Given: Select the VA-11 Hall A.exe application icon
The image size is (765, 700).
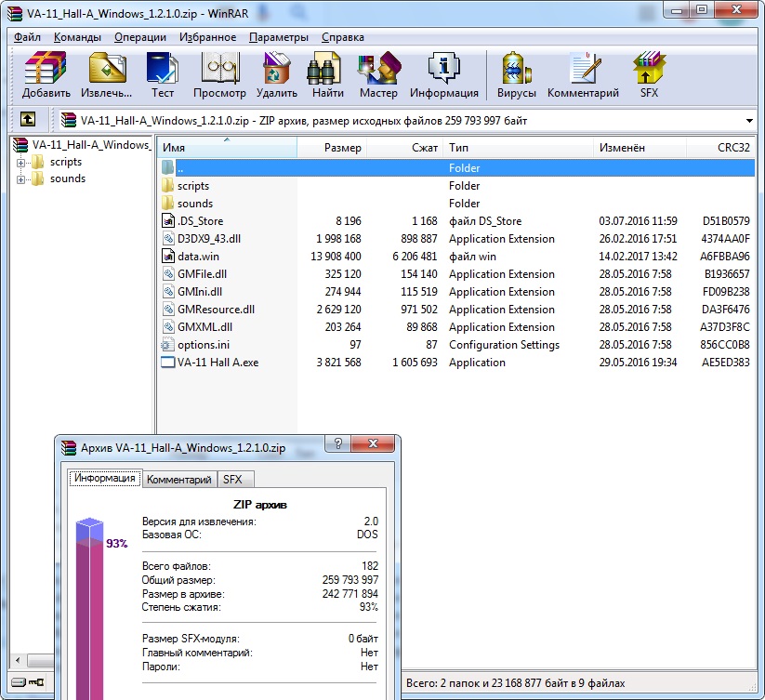Looking at the screenshot, I should (168, 362).
